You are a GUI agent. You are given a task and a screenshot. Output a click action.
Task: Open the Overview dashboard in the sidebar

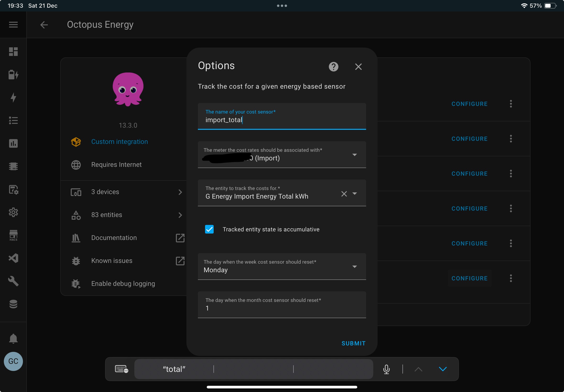coord(13,52)
